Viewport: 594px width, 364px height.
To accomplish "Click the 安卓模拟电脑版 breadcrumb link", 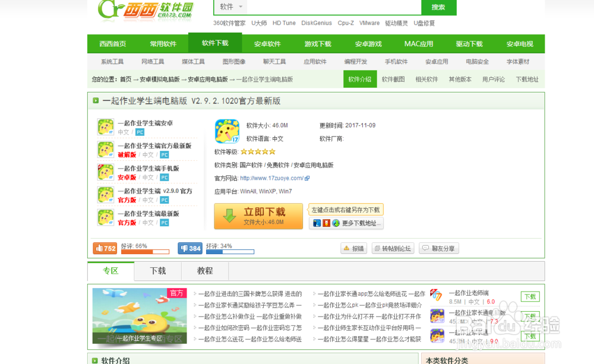I will point(159,80).
